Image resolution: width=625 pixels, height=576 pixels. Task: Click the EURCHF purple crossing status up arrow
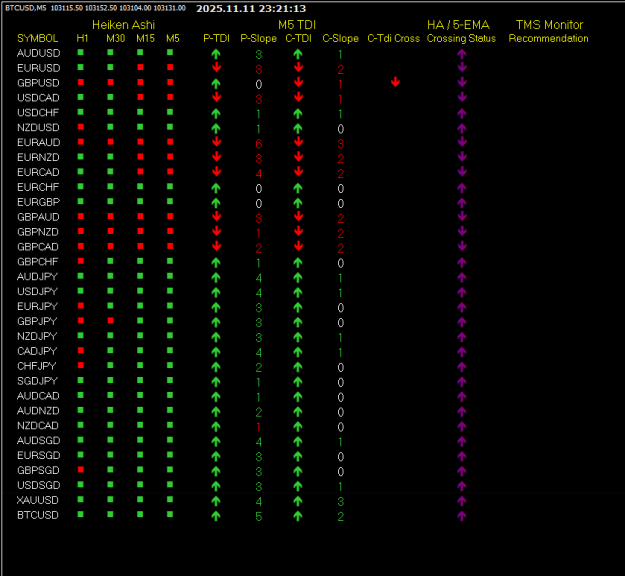(462, 188)
